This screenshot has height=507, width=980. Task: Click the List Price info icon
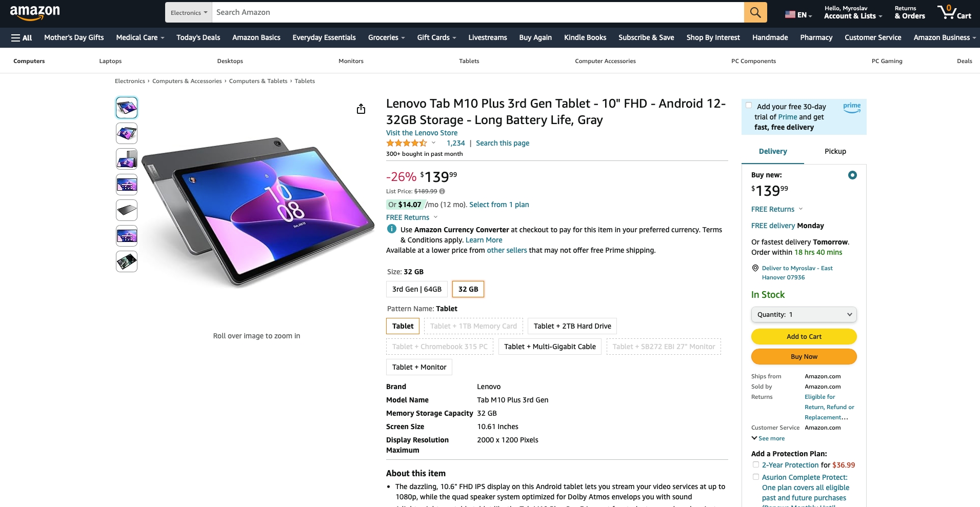click(442, 191)
